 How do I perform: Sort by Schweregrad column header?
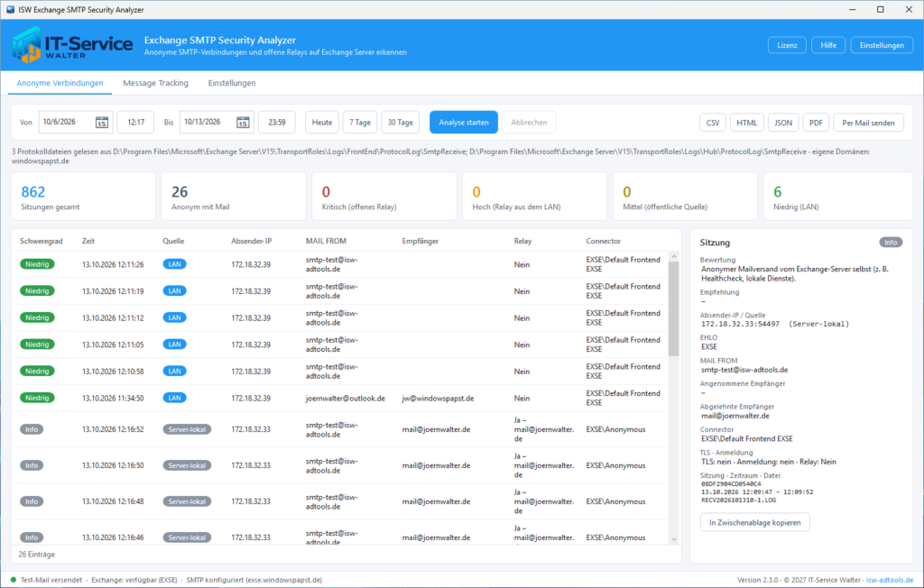pos(42,241)
